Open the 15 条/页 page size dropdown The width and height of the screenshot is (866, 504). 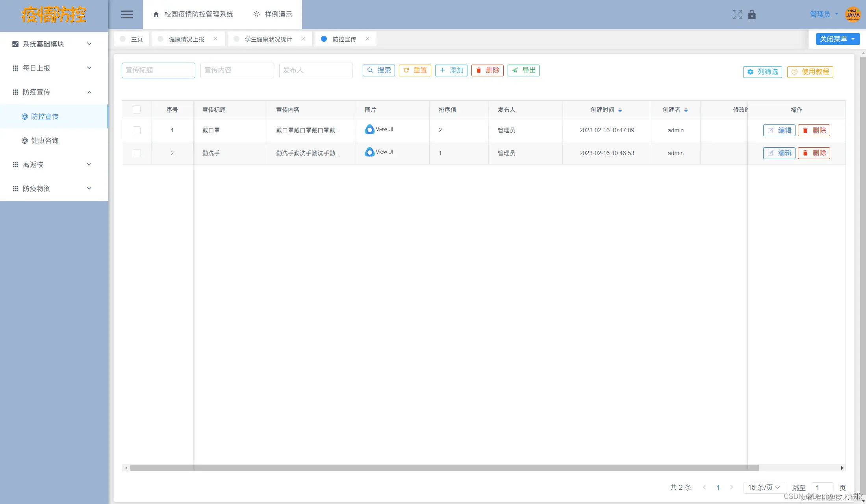coord(764,487)
